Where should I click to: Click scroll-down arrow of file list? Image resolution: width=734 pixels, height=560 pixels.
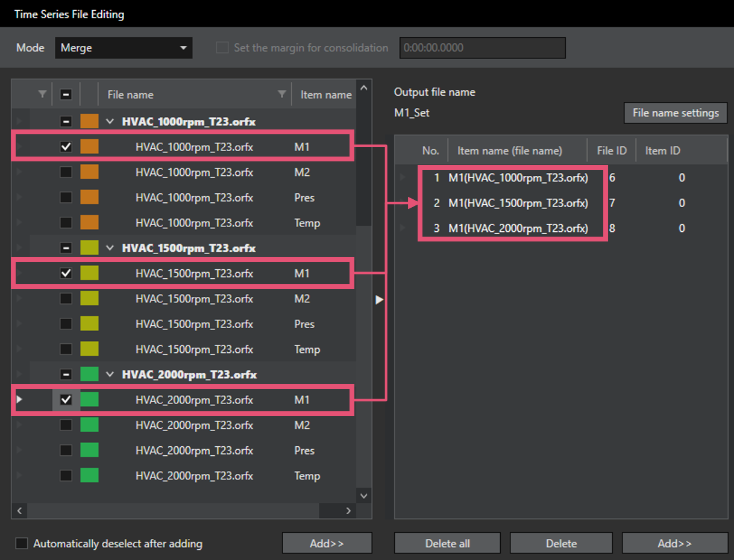pyautogui.click(x=363, y=496)
